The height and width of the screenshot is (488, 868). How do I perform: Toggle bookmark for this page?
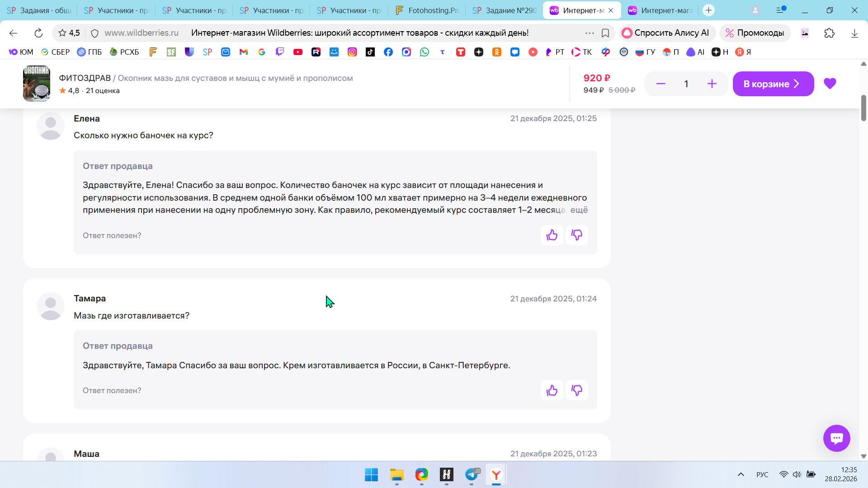[x=605, y=33]
